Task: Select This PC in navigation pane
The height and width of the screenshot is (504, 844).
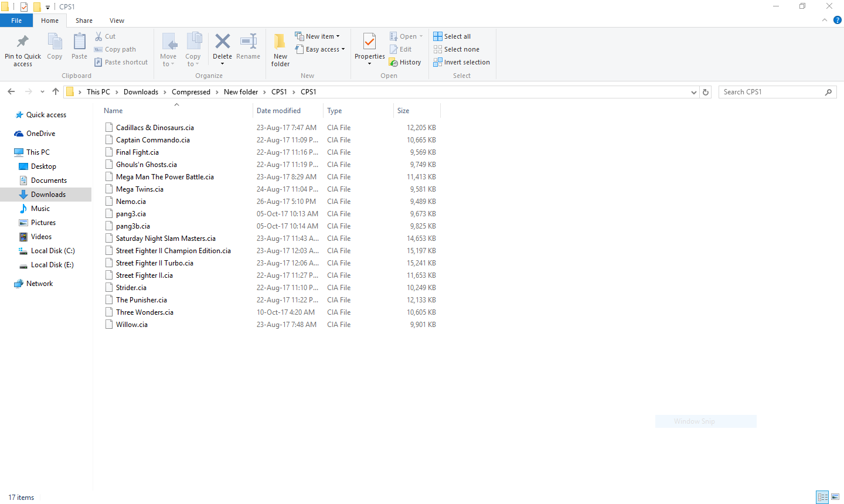Action: pyautogui.click(x=38, y=152)
